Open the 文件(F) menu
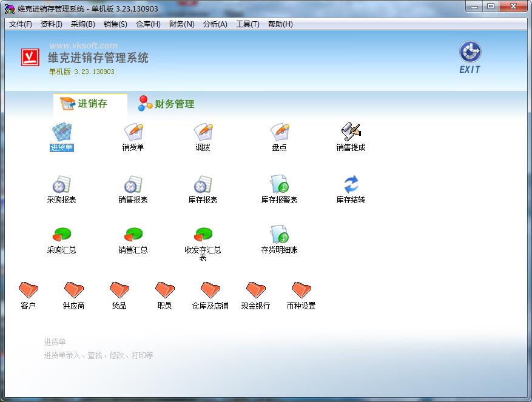This screenshot has height=402, width=532. (x=21, y=24)
